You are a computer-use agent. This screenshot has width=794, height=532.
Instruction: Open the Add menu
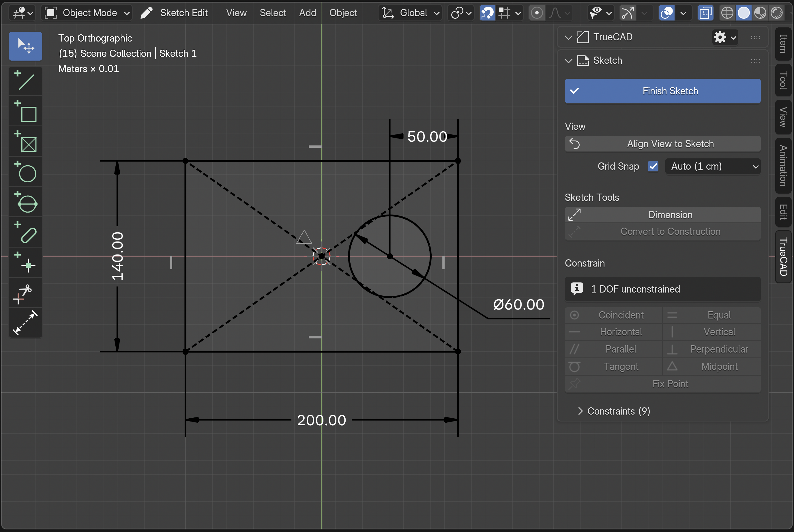click(308, 13)
